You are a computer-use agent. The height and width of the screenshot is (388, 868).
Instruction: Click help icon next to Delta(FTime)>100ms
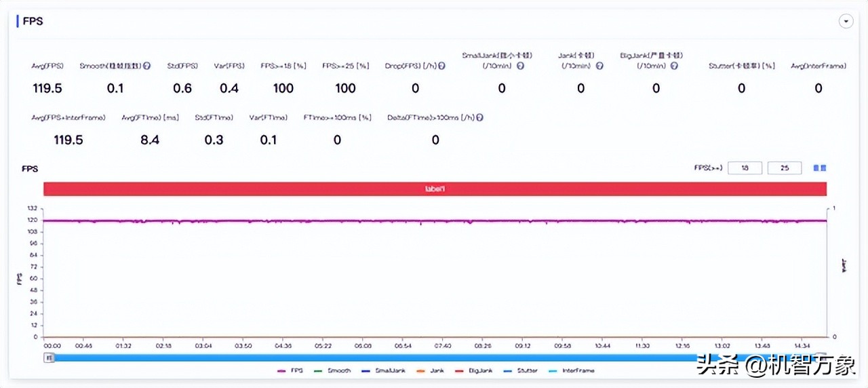point(479,117)
